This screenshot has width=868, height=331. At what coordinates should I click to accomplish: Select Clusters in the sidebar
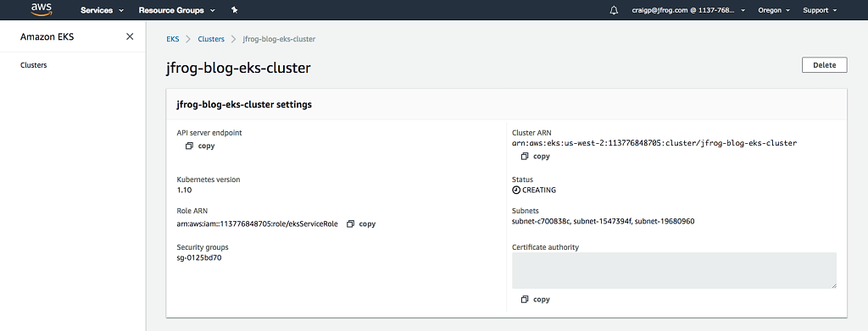(x=33, y=64)
